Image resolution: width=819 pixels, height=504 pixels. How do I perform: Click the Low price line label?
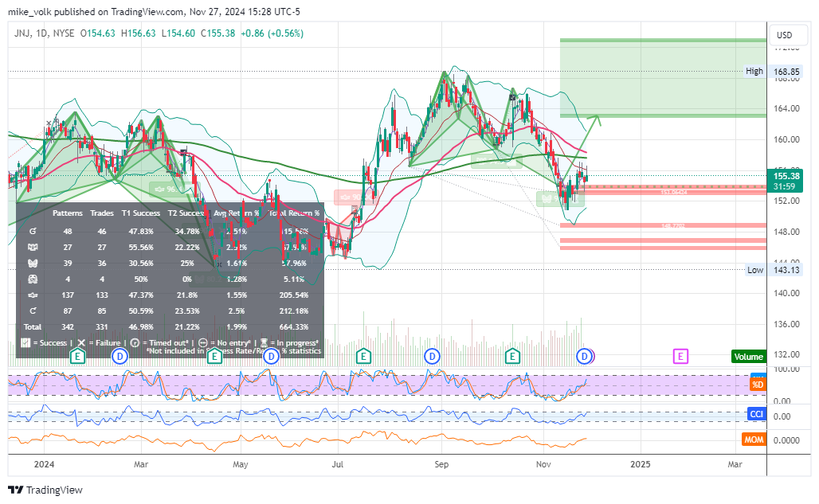tap(755, 270)
